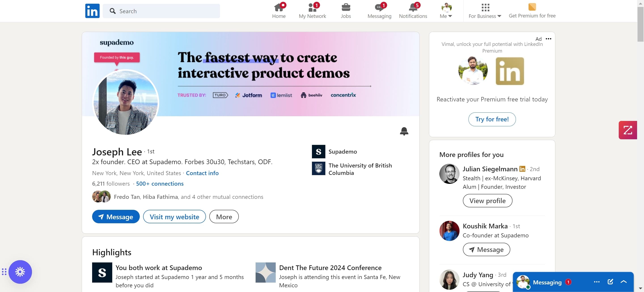Click the Messaging overlay title bar
Image resolution: width=644 pixels, height=292 pixels.
pos(573,282)
